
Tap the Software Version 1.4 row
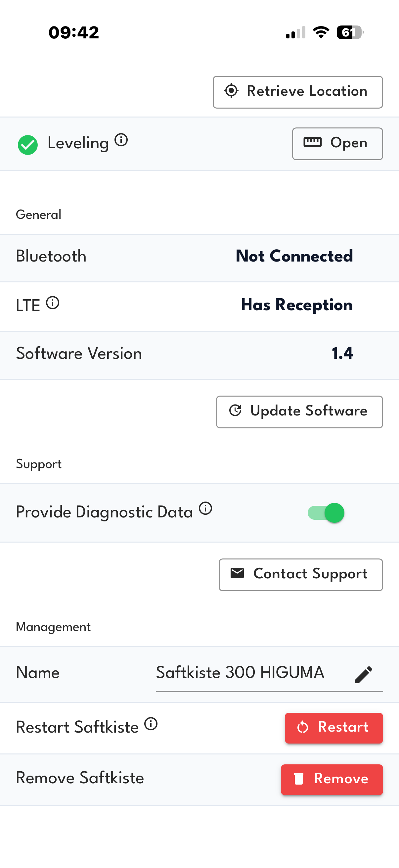pos(199,354)
